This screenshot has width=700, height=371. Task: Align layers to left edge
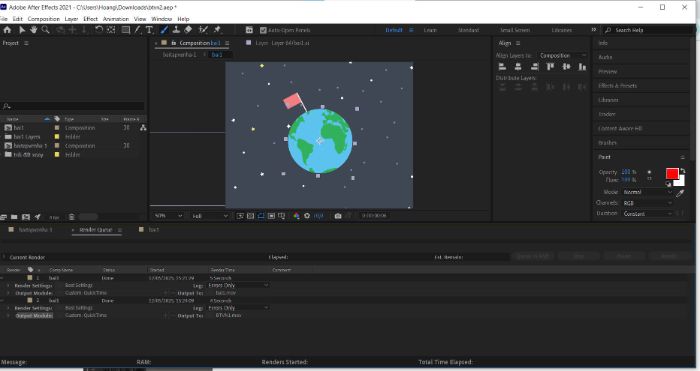pos(502,67)
